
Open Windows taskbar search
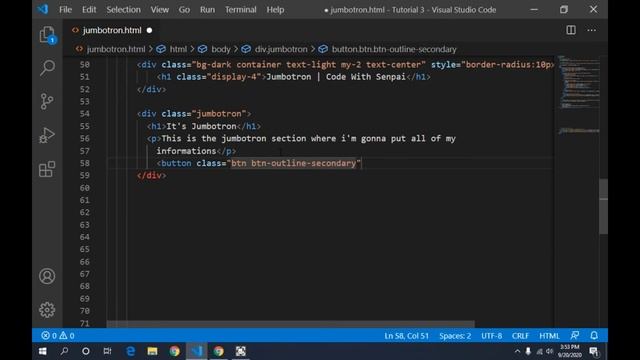click(64, 351)
